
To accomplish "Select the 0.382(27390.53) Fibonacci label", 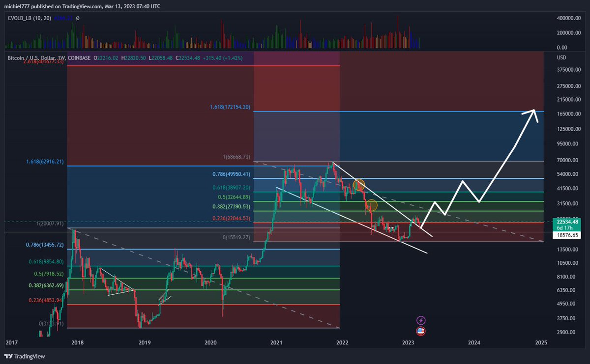I will pos(230,207).
